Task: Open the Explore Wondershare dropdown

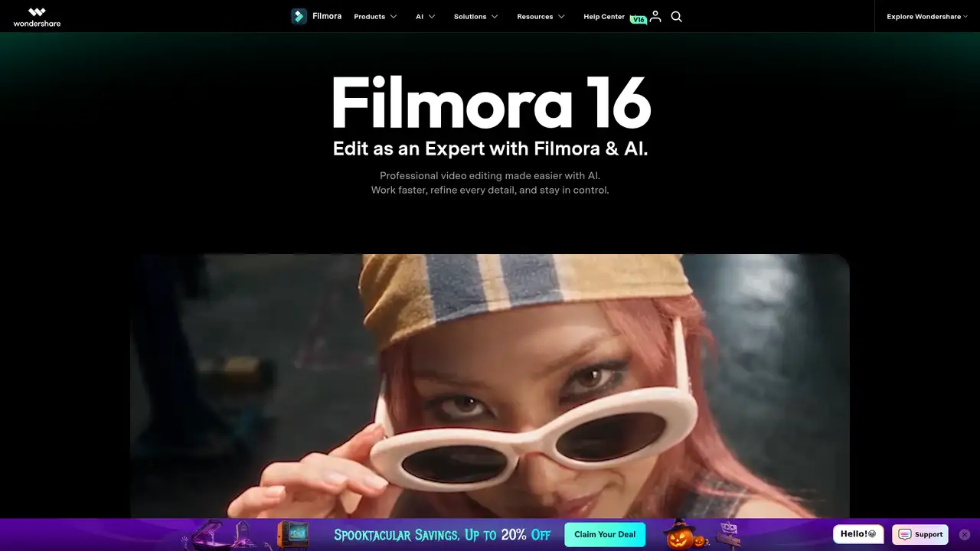Action: (x=927, y=16)
